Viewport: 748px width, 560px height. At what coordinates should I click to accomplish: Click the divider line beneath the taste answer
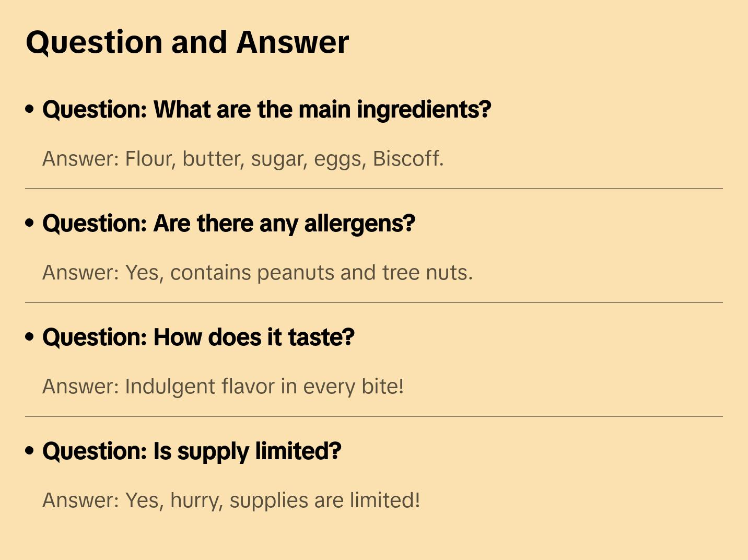[373, 416]
